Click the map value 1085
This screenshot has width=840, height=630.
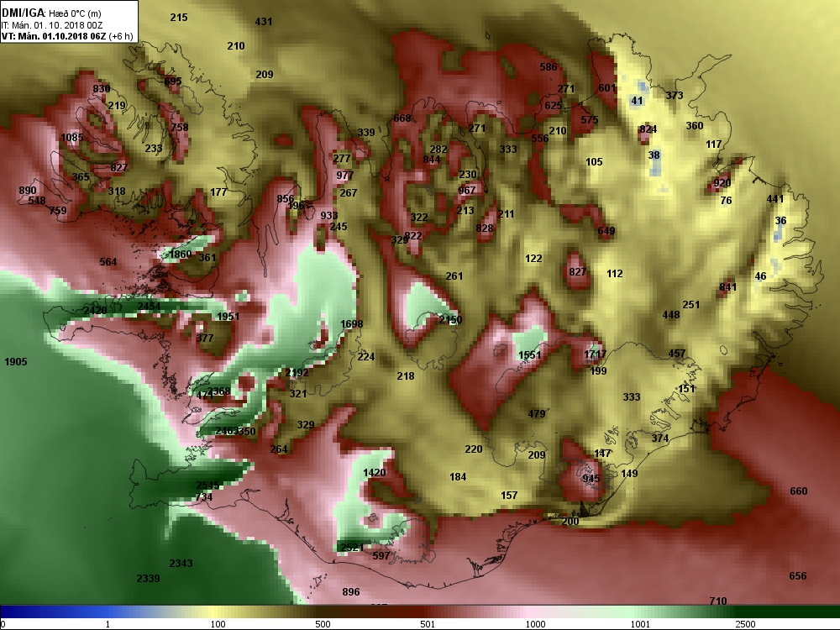pos(71,138)
